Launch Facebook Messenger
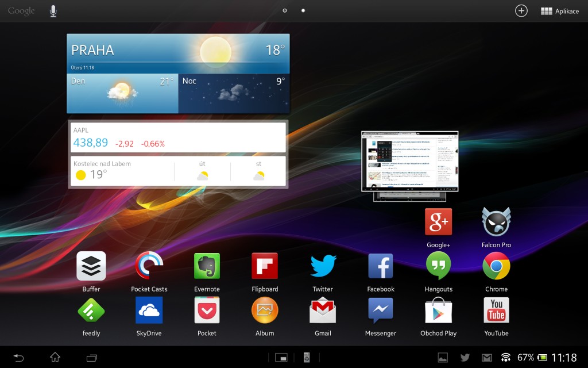This screenshot has width=588, height=368. pyautogui.click(x=381, y=310)
